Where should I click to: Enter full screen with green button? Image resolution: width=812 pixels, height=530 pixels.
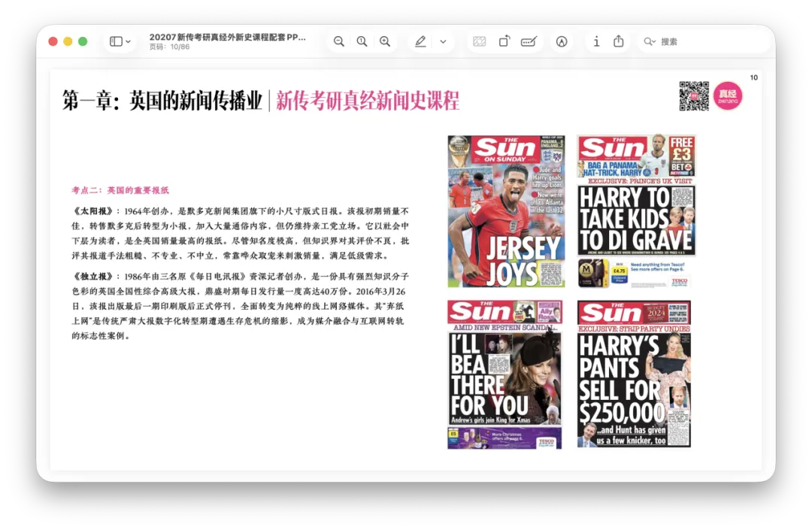pyautogui.click(x=83, y=41)
